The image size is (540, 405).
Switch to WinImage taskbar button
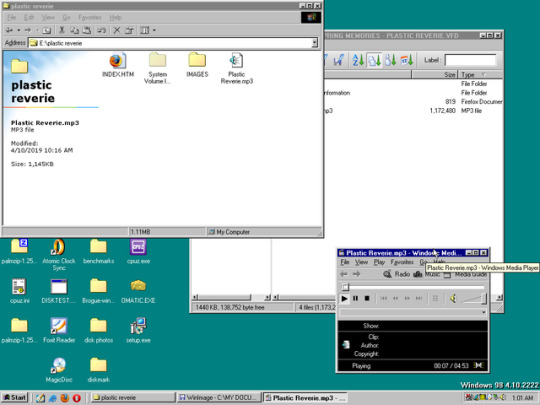click(218, 398)
